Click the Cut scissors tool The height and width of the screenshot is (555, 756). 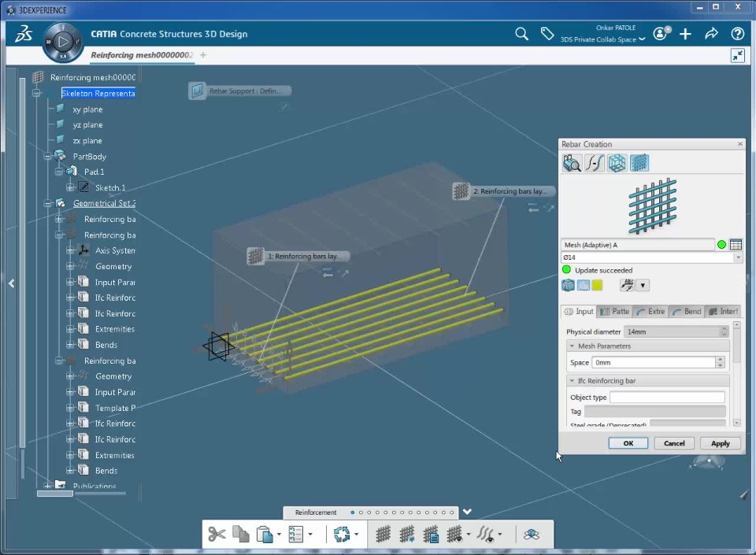pos(217,535)
